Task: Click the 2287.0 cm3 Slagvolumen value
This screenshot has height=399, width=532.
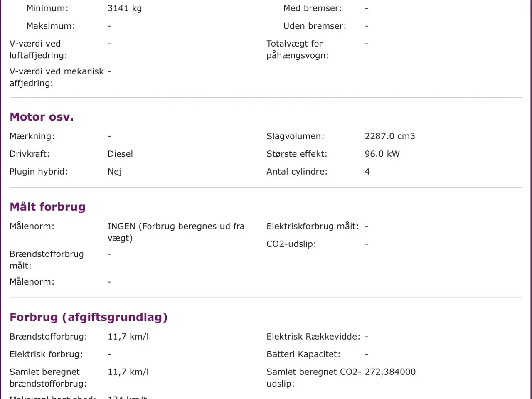Action: click(389, 136)
